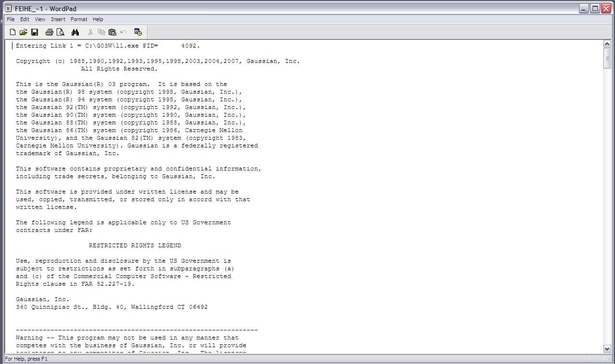Click the line "competes with the business of Gaussian, Inc."
Viewport: 615px width, 364px height.
coord(131,345)
